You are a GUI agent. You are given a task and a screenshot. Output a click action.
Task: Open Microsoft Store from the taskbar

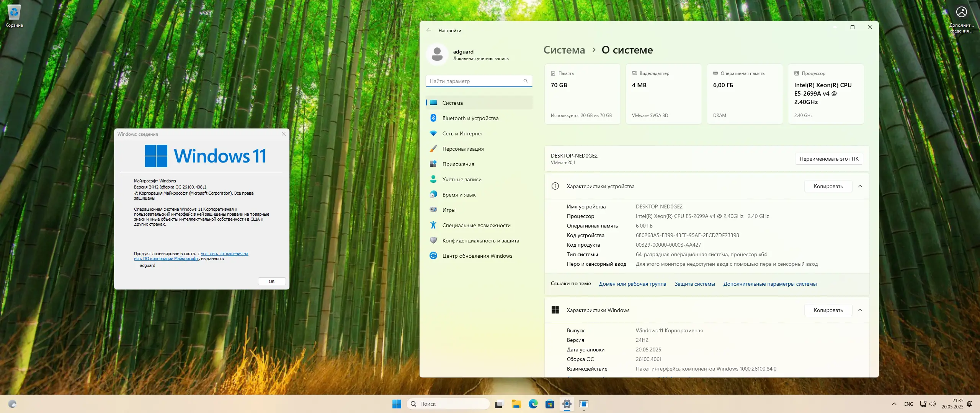[550, 404]
